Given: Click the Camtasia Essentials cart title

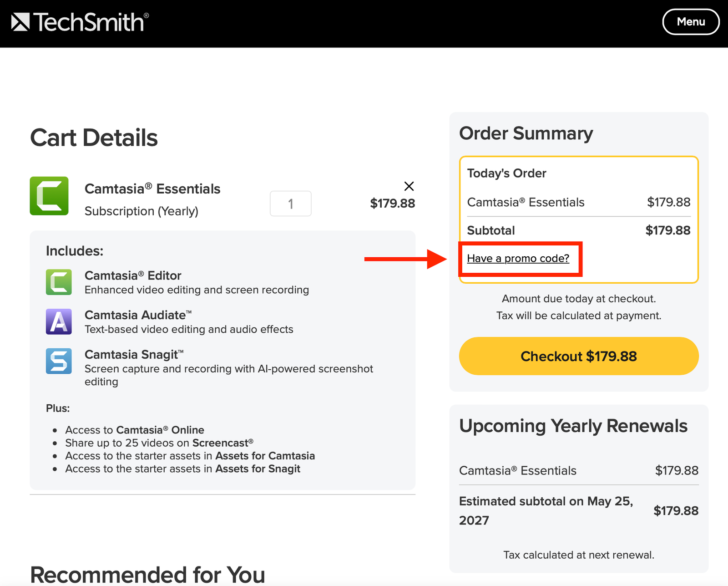Looking at the screenshot, I should [x=152, y=189].
